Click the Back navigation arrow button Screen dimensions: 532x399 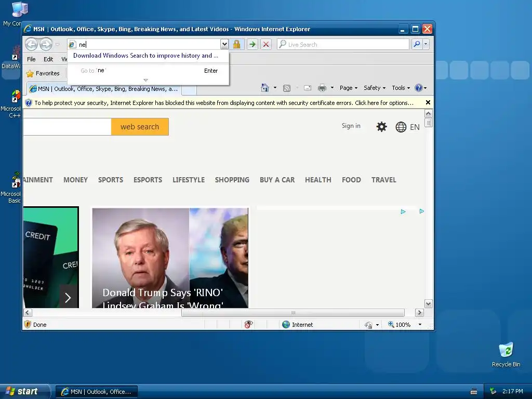click(x=32, y=44)
